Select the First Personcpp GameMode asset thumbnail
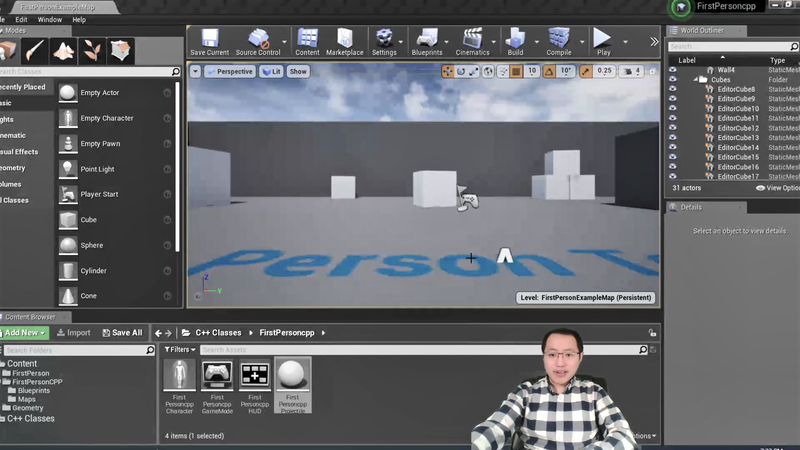800x450 pixels. click(217, 374)
